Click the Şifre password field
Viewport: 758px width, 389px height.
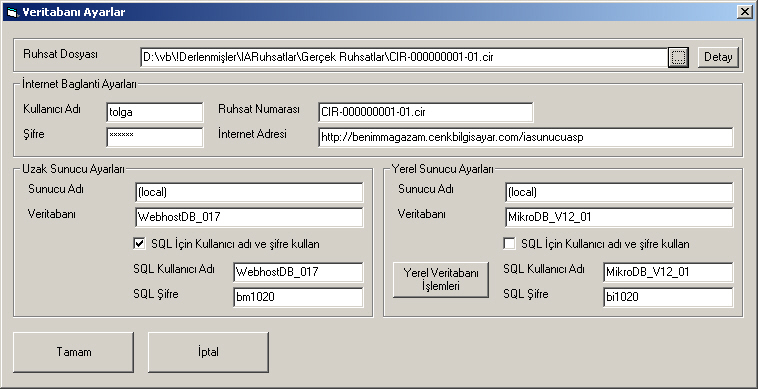coord(155,137)
